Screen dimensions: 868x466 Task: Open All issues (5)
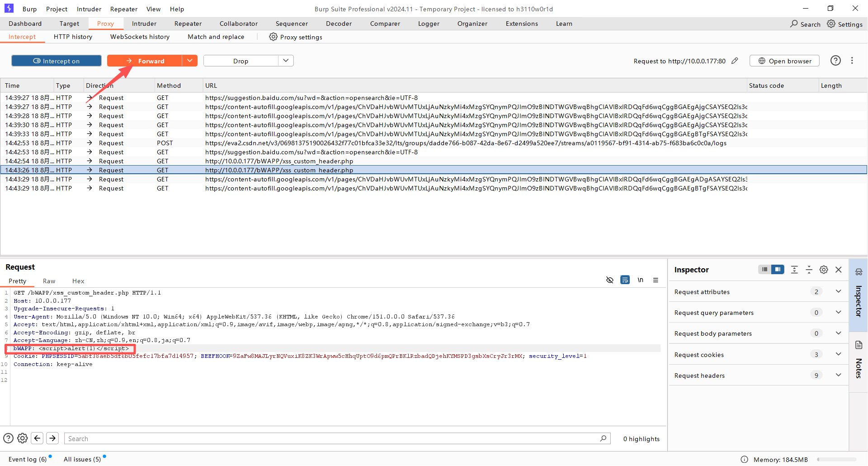click(x=82, y=459)
